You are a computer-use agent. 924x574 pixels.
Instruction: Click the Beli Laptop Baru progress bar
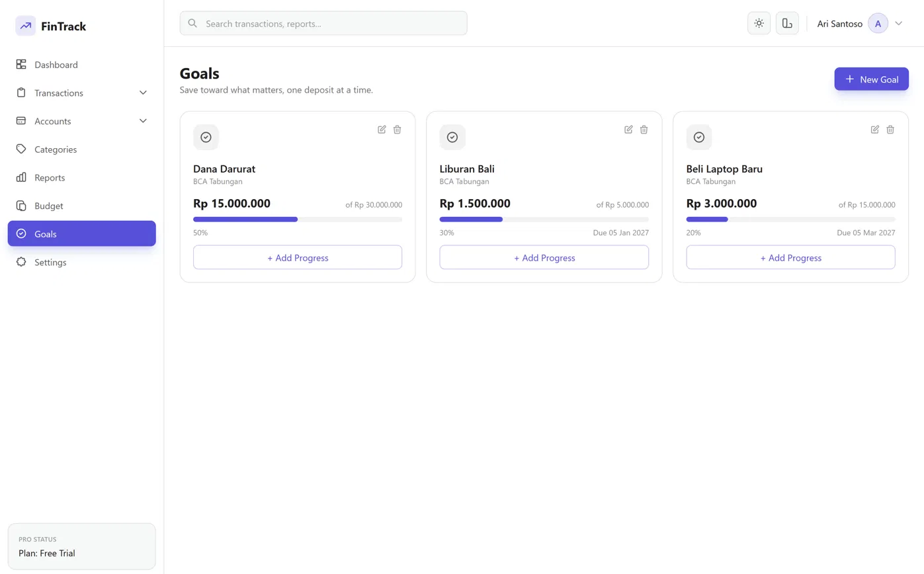pyautogui.click(x=791, y=219)
